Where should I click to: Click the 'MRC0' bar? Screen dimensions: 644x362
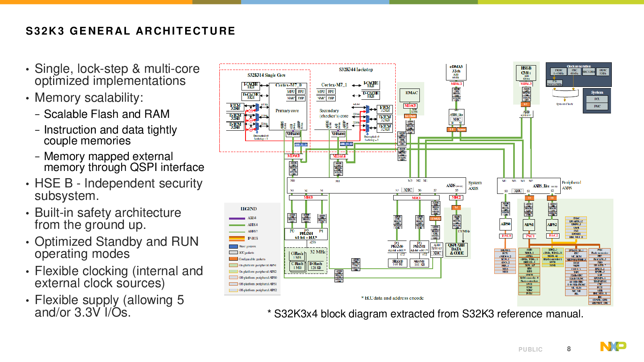pyautogui.click(x=308, y=197)
